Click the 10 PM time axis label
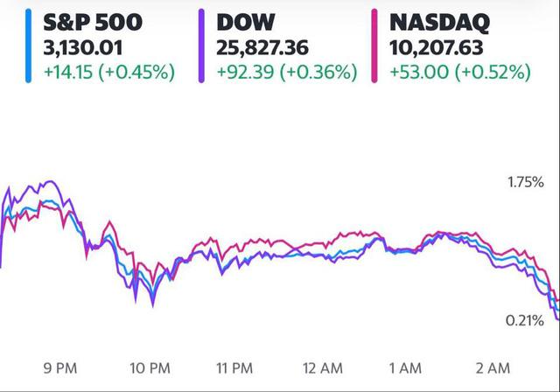 [x=150, y=368]
